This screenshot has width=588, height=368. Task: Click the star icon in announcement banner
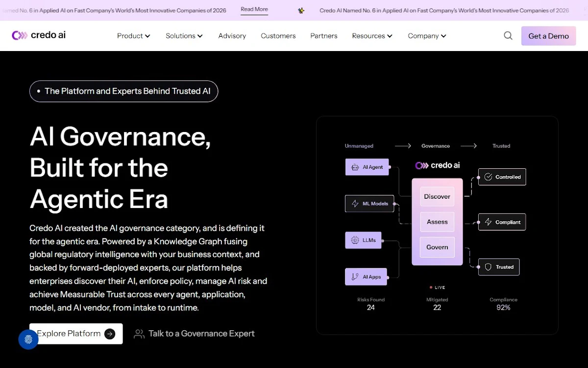pyautogui.click(x=301, y=10)
